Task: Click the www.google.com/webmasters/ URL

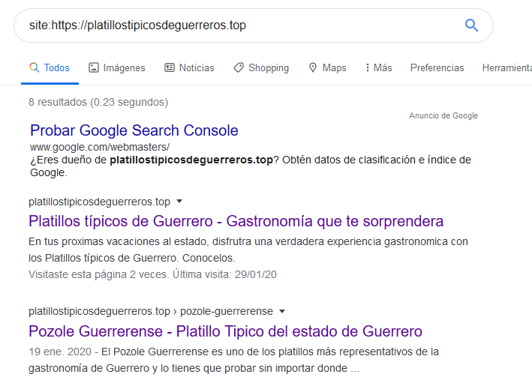Action: [100, 147]
